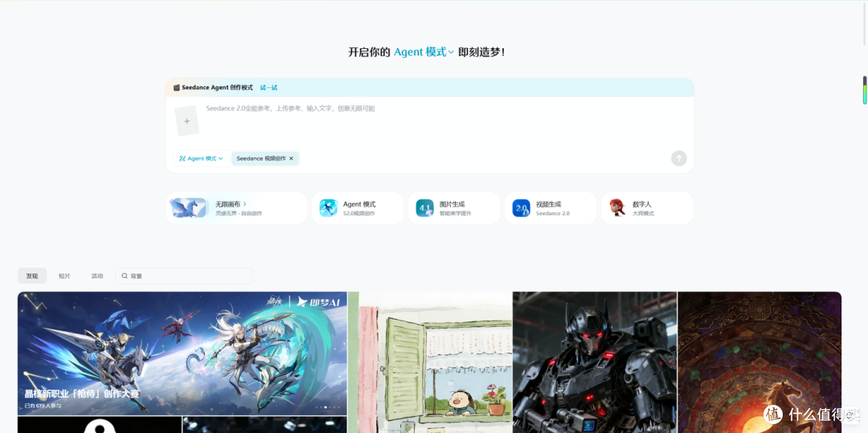Screen dimensions: 868x433
Task: Click the 即梦AI logo on the banner
Action: (320, 301)
